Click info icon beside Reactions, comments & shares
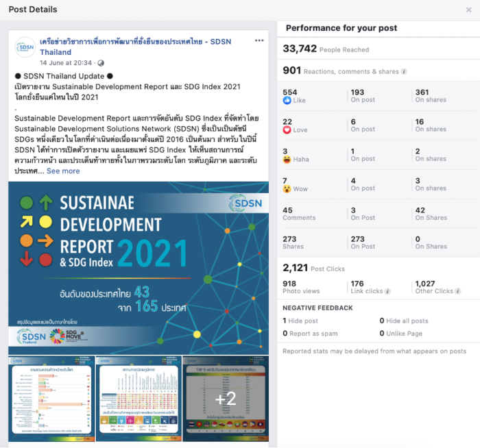The width and height of the screenshot is (480, 448). (404, 71)
